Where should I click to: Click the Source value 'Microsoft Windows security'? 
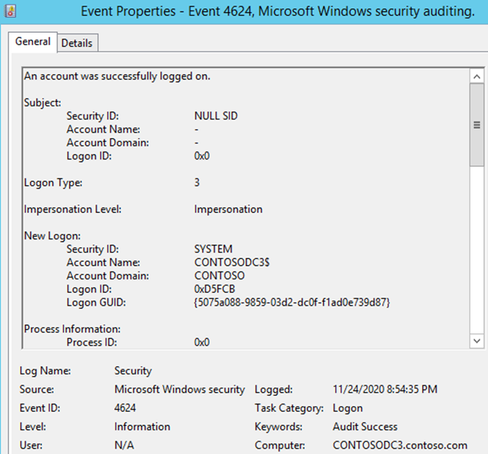tap(180, 389)
